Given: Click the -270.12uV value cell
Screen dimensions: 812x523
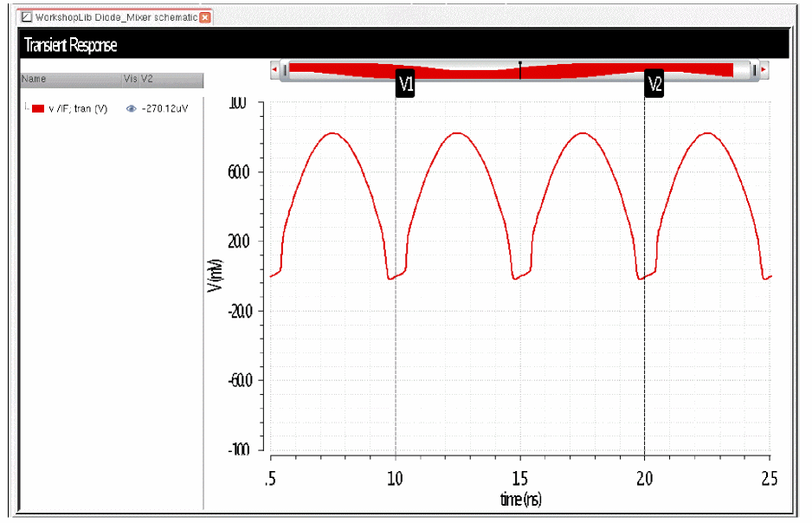Looking at the screenshot, I should [x=164, y=109].
